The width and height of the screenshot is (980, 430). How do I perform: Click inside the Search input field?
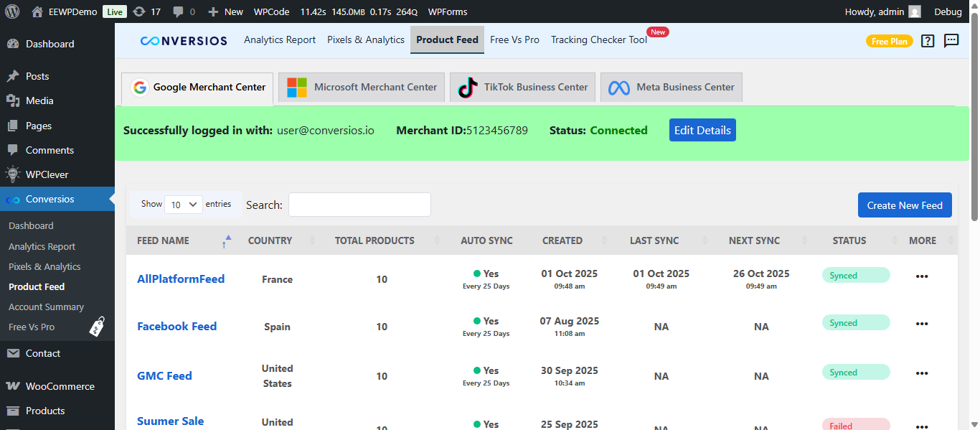click(359, 205)
